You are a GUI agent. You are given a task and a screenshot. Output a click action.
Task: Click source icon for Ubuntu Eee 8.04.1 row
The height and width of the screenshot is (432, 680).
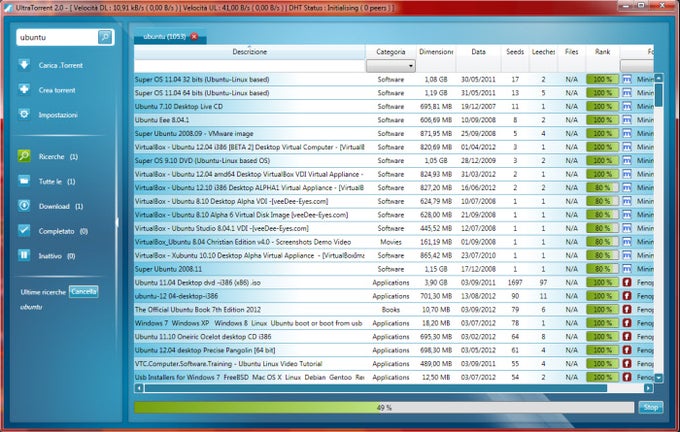[627, 120]
